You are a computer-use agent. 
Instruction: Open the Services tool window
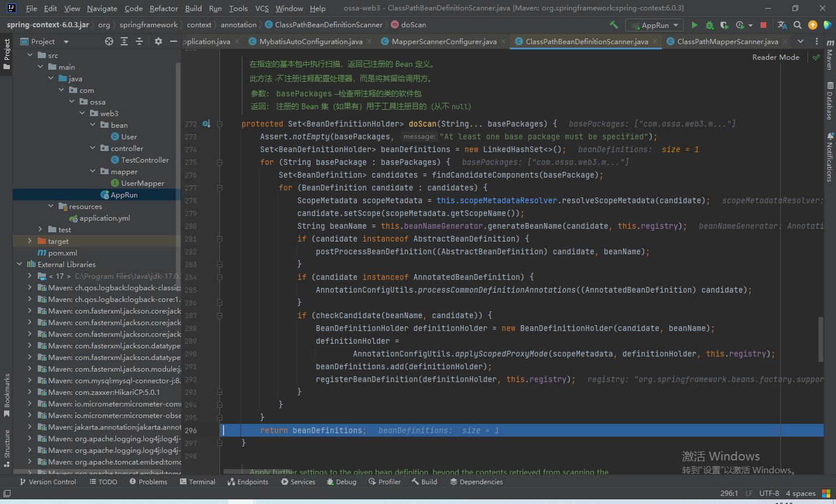[298, 482]
